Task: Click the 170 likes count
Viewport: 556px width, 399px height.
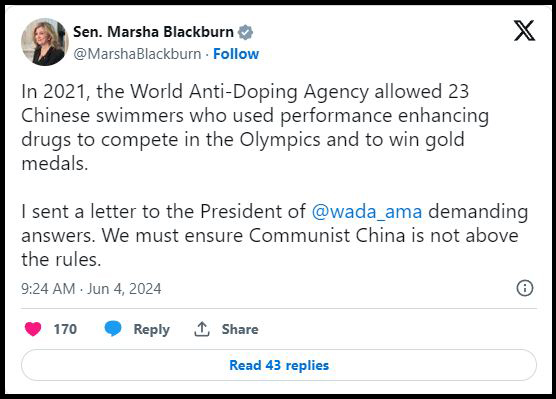Action: click(65, 329)
